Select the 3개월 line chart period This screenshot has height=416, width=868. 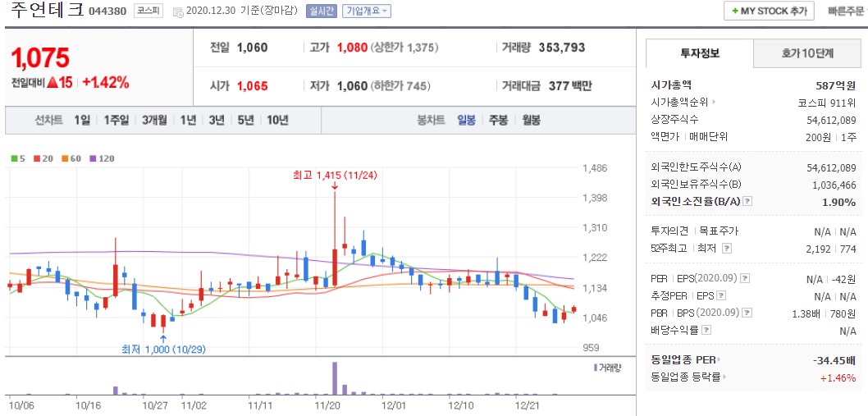[x=154, y=120]
